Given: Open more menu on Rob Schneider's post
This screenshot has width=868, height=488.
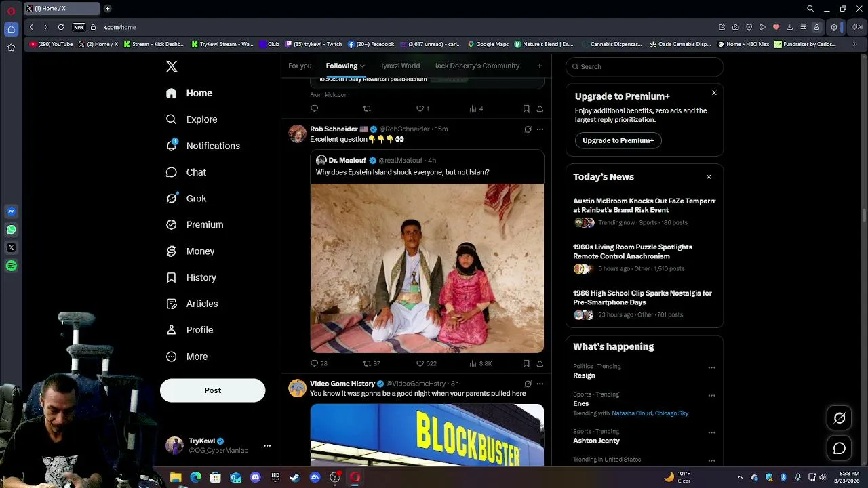Looking at the screenshot, I should [540, 129].
